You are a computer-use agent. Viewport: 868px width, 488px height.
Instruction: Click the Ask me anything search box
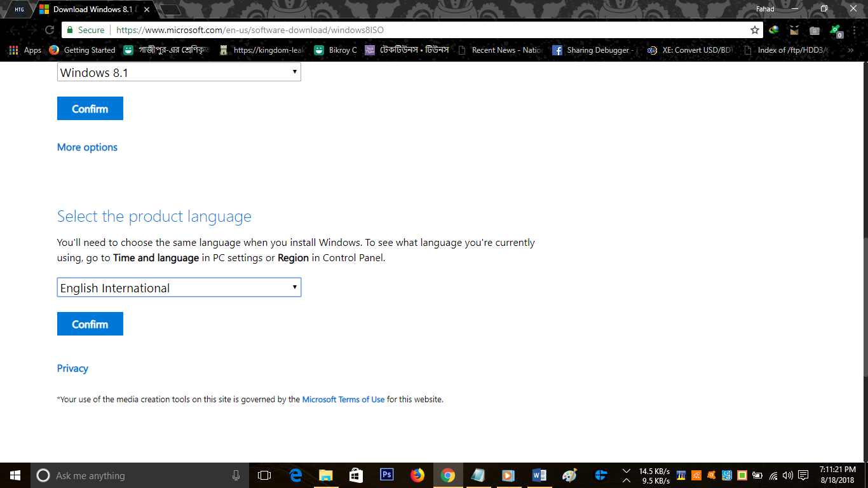point(140,475)
